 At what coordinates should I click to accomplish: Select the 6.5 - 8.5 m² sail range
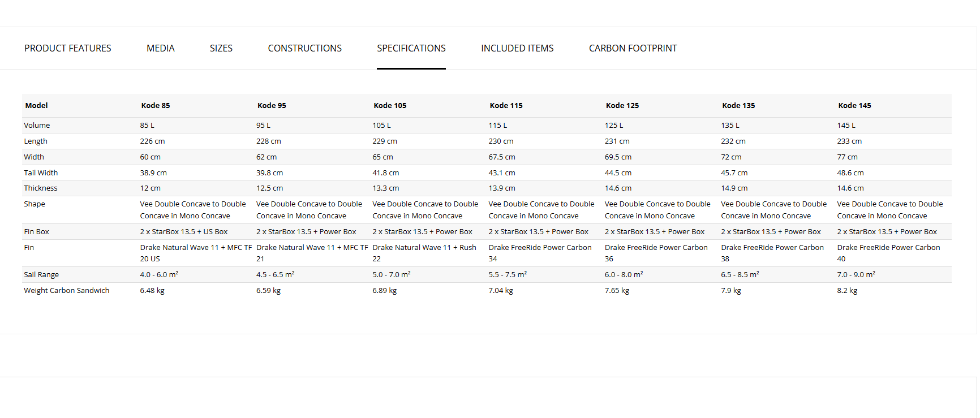click(740, 274)
